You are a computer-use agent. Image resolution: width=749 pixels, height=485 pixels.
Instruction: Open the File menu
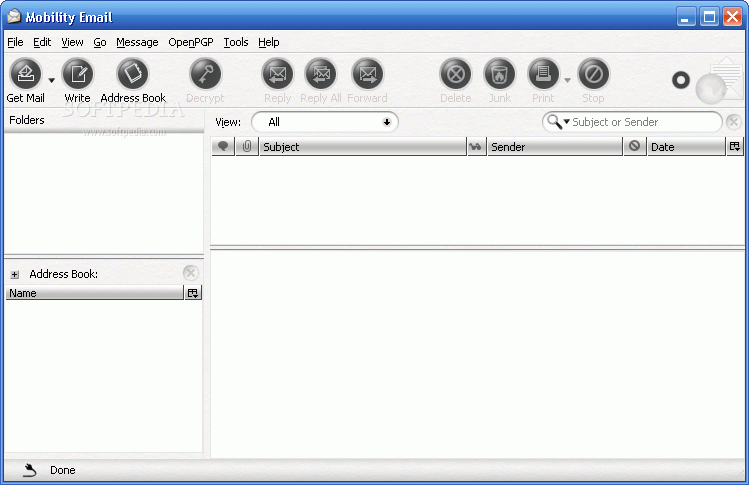(15, 42)
